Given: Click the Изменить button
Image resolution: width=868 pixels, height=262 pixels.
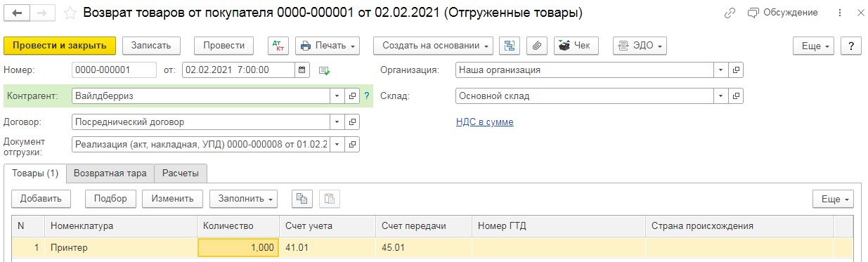Looking at the screenshot, I should click(172, 199).
